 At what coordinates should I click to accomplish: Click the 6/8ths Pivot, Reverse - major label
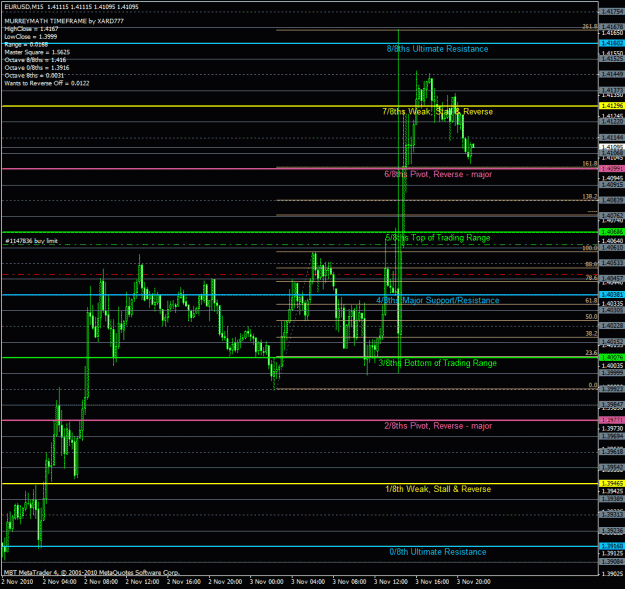coord(438,174)
